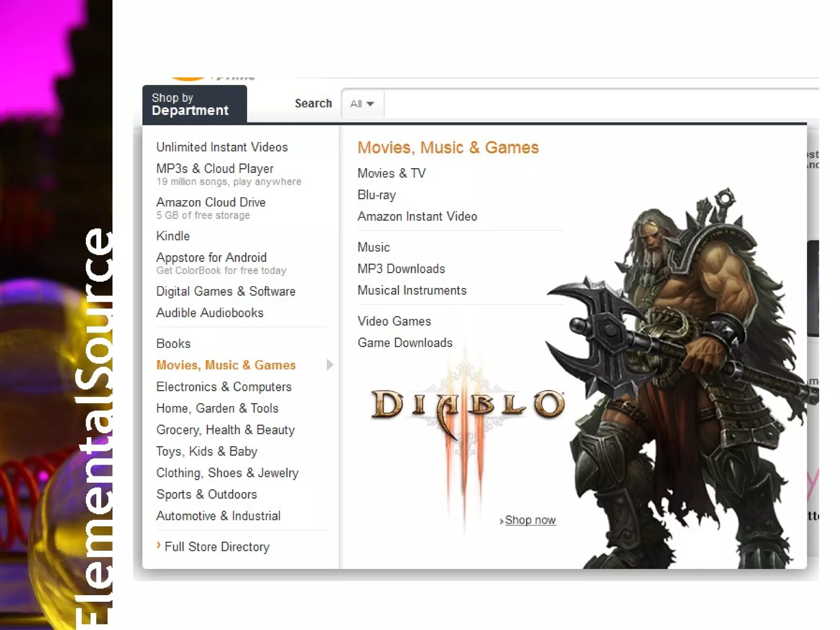Viewport: 840px width, 630px height.
Task: Select the Kindle department
Action: tap(173, 236)
